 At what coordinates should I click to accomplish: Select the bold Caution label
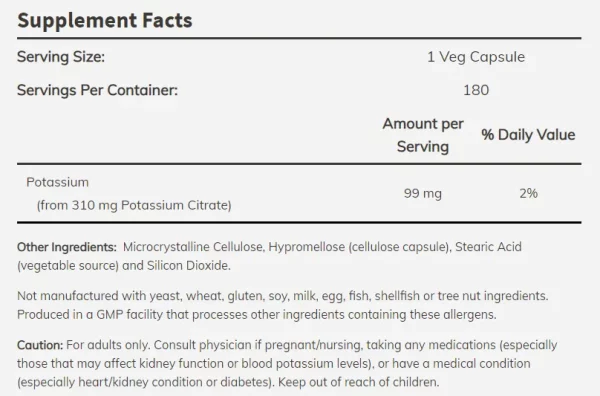point(40,345)
